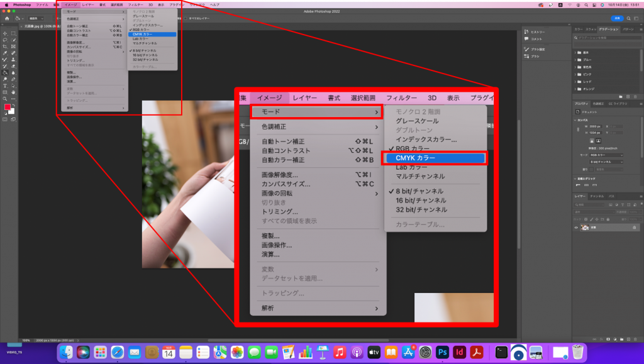Expand the ブルー gradient folder
The width and height of the screenshot is (644, 364).
click(x=575, y=60)
